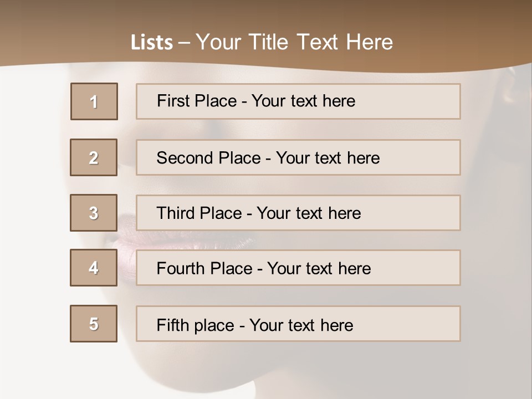This screenshot has width=532, height=399.
Task: Click the number 5 box
Action: click(94, 324)
